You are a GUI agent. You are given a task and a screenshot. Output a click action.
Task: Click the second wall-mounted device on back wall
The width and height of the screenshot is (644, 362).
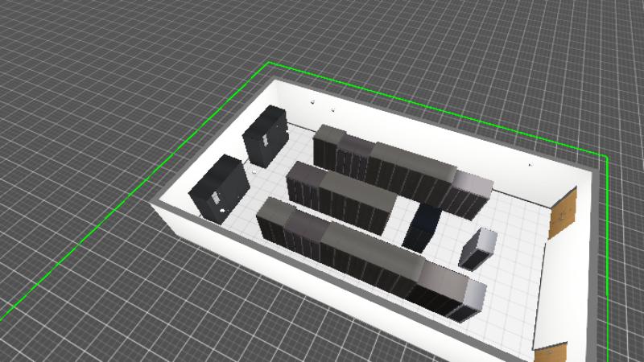(x=332, y=109)
